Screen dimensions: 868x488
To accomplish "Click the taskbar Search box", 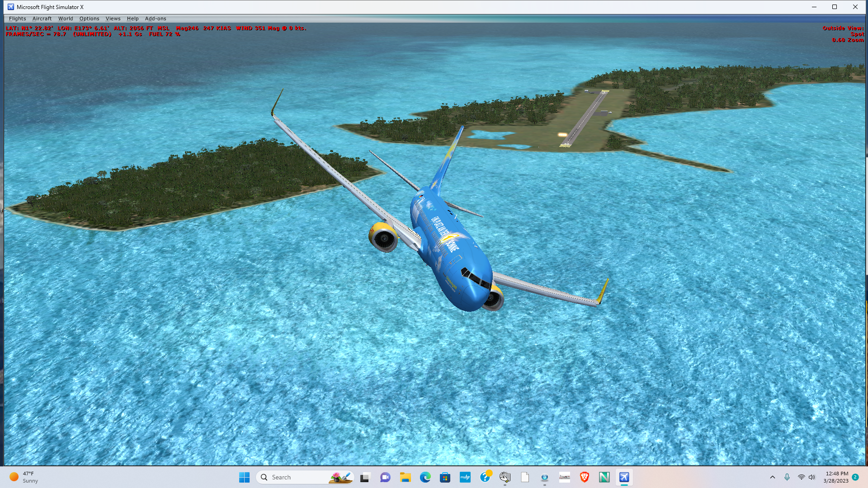I will tap(305, 477).
